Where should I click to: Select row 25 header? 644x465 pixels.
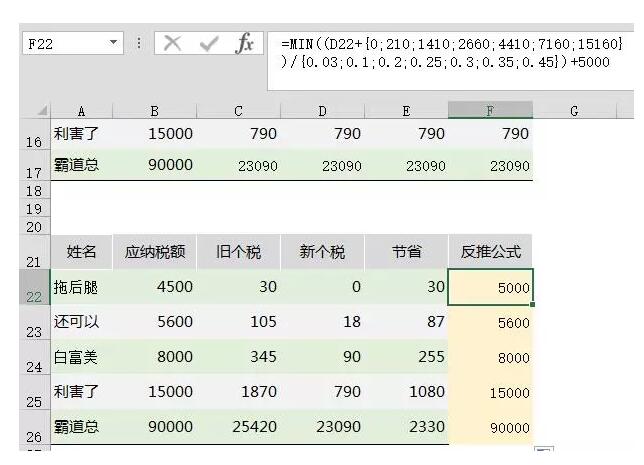point(34,392)
